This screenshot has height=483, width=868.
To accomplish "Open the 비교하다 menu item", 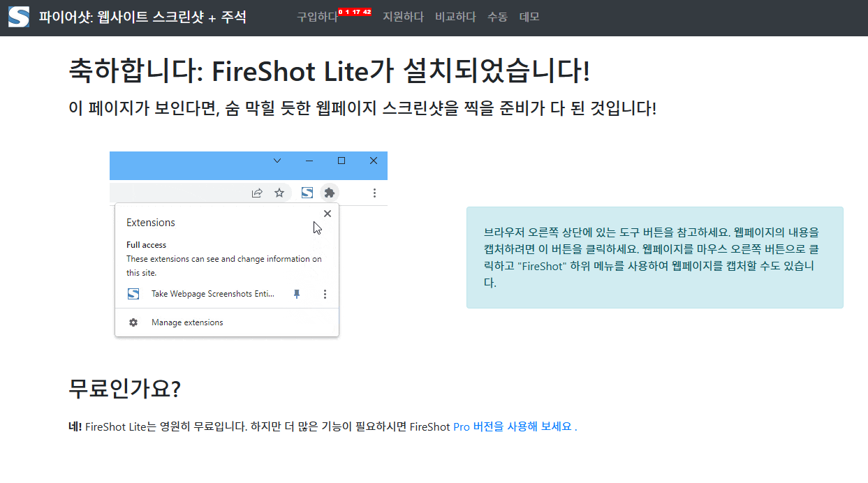I will coord(455,17).
